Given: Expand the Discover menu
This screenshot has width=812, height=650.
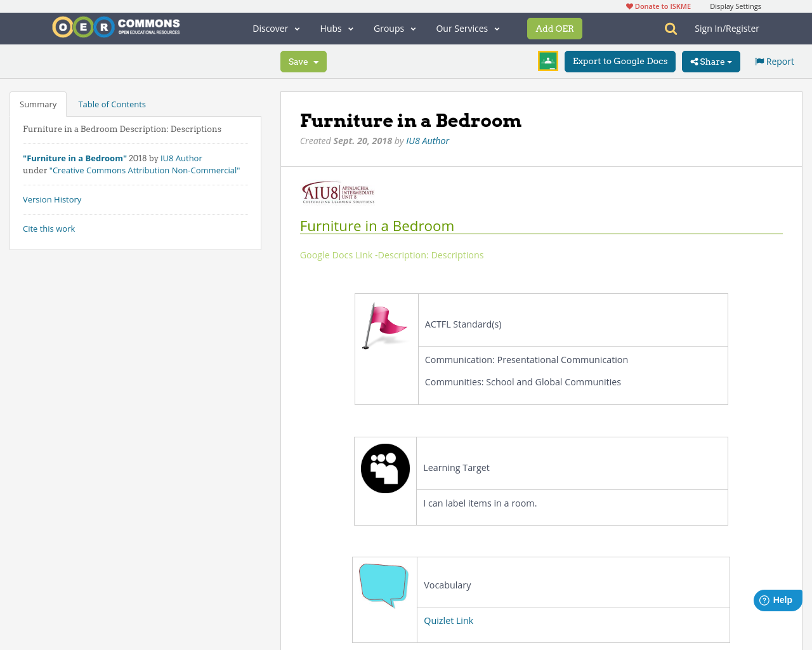Looking at the screenshot, I should (x=276, y=29).
